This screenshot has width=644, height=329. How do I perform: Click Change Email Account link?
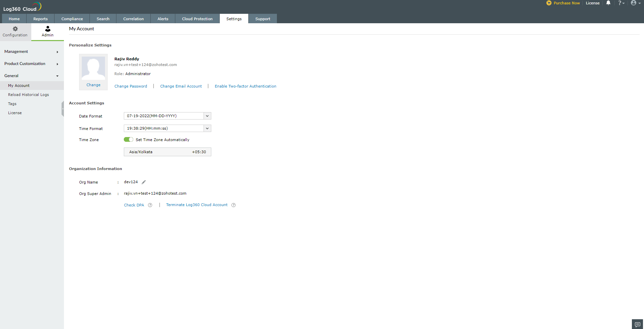click(181, 86)
